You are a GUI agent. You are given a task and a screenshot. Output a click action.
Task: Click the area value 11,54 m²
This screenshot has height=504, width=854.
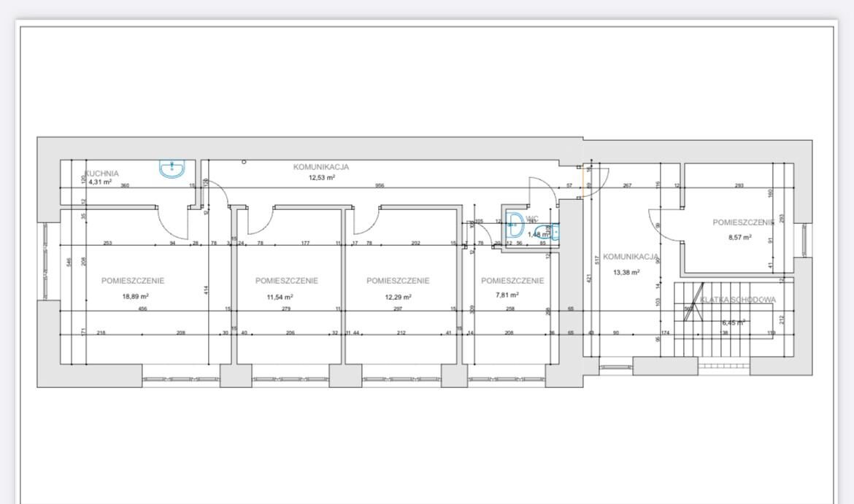tap(280, 297)
